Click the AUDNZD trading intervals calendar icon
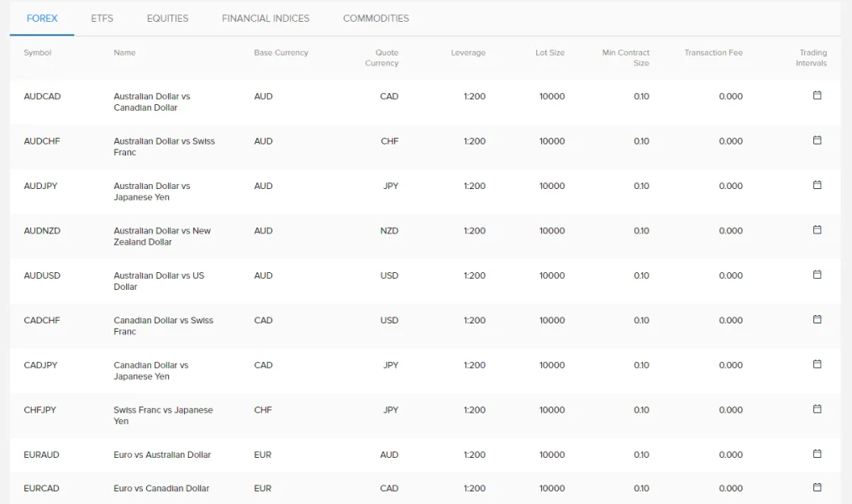Viewport: 852px width, 504px height. click(x=817, y=230)
